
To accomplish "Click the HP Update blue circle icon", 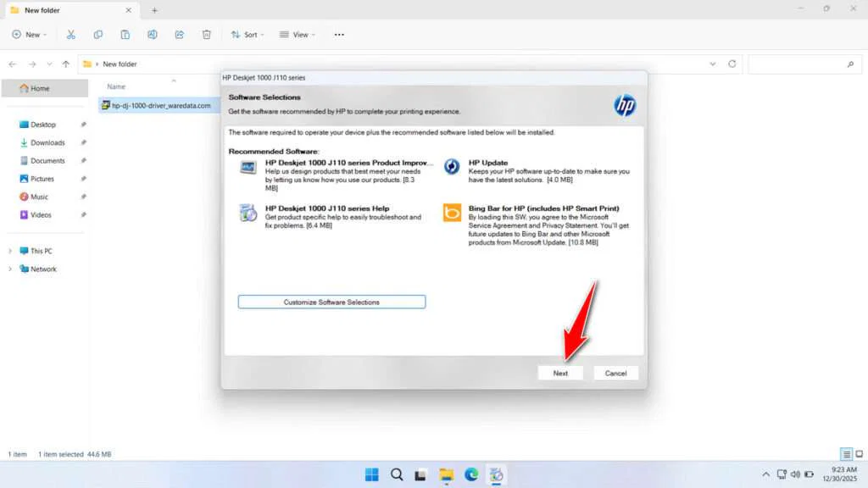I will (x=450, y=166).
